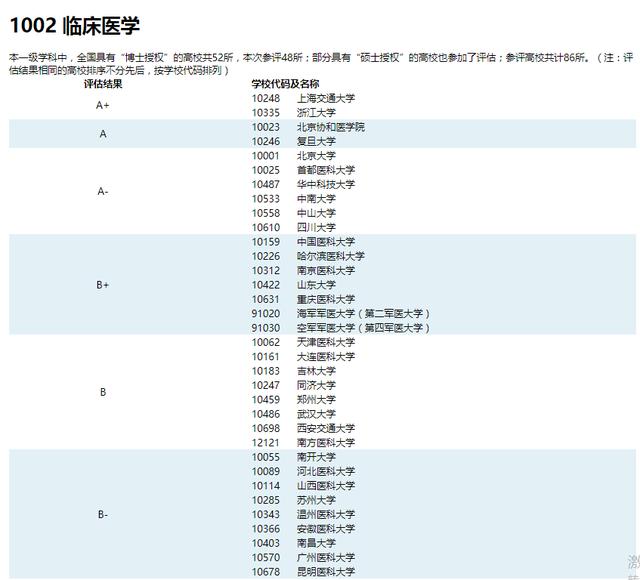Select the "评估结果" column header
The image size is (640, 580).
pyautogui.click(x=103, y=84)
